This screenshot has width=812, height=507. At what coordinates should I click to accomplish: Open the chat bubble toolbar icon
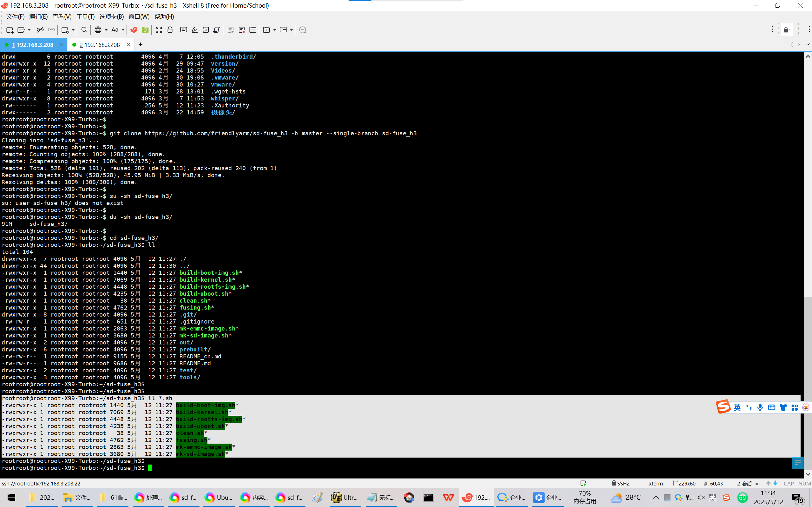click(x=302, y=30)
